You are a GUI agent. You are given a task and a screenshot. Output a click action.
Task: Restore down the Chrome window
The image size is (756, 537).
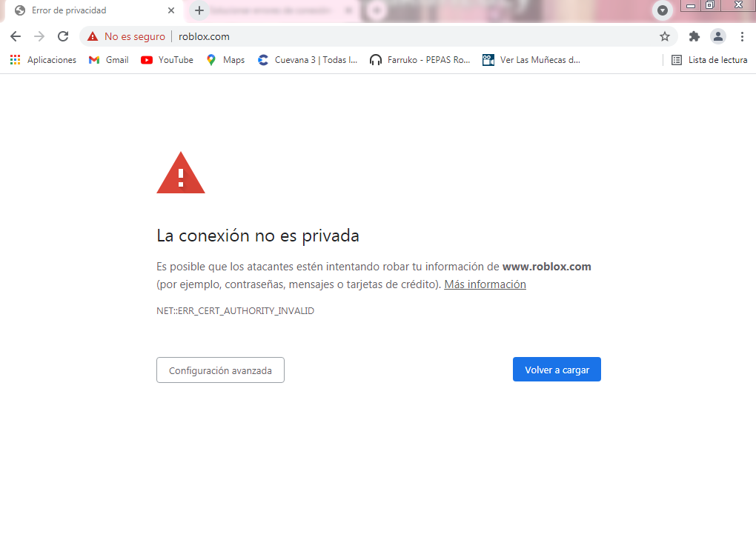710,5
